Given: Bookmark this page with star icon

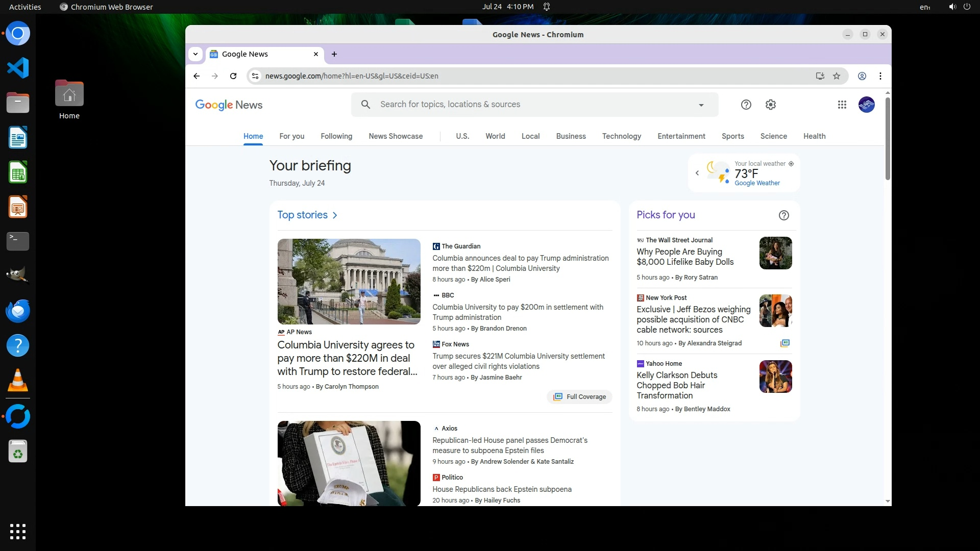Looking at the screenshot, I should click(x=836, y=76).
